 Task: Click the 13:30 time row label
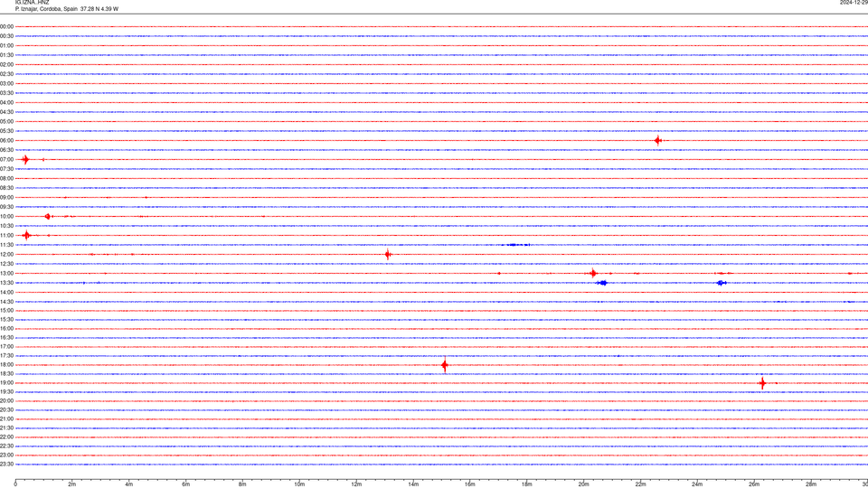coord(6,283)
